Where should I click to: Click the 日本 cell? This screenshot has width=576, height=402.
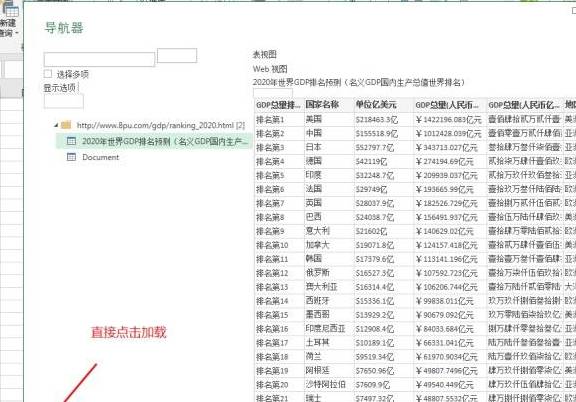(x=329, y=147)
